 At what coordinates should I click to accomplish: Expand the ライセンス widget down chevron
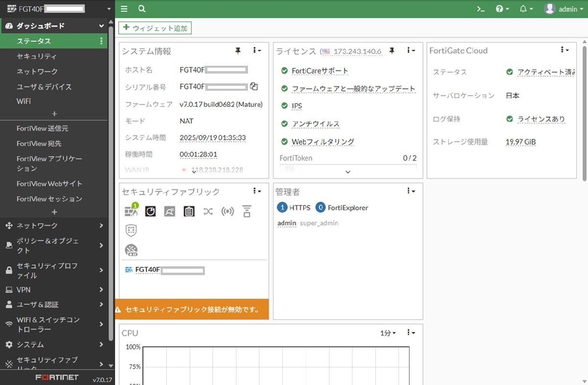coord(348,172)
